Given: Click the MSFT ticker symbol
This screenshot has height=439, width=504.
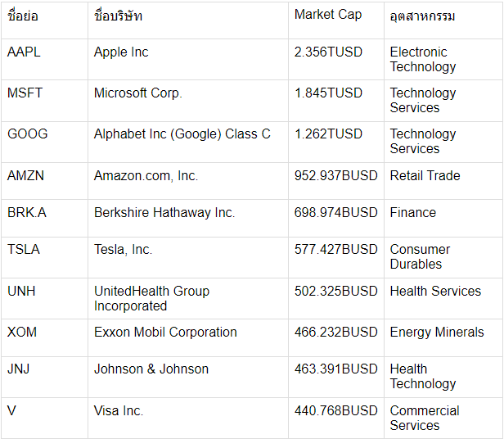Looking at the screenshot, I should coord(25,93).
